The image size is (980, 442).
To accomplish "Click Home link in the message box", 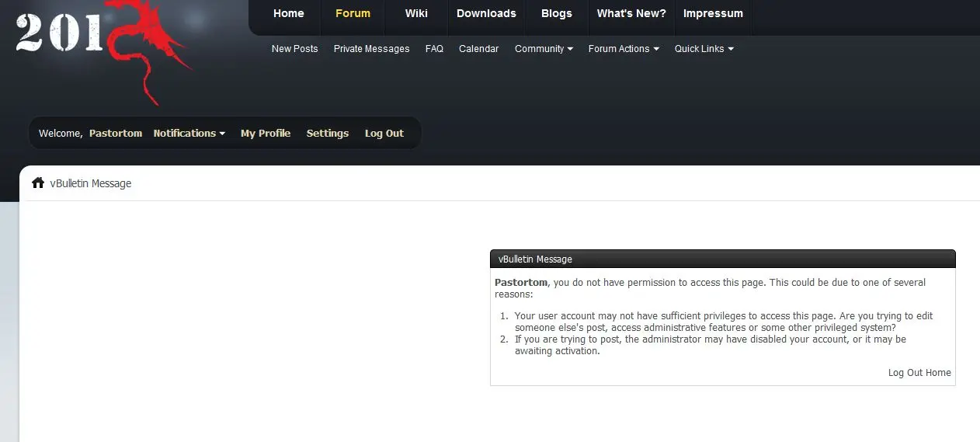I will click(938, 373).
